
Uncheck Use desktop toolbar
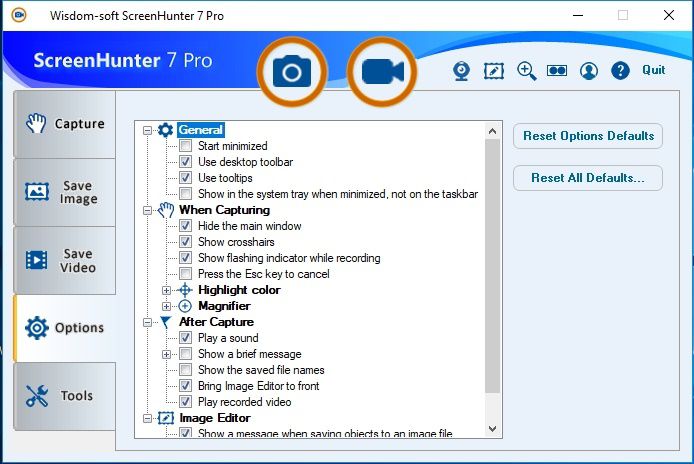coord(185,162)
